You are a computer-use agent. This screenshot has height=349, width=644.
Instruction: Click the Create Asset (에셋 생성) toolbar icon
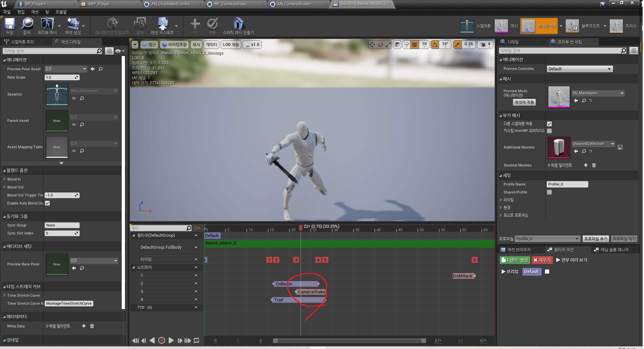(73, 26)
